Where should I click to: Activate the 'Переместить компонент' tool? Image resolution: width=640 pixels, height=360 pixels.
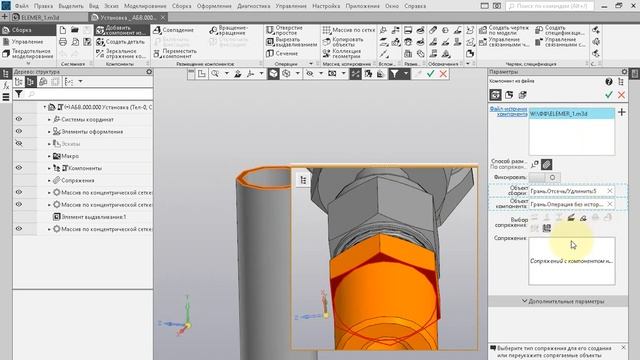[175, 53]
